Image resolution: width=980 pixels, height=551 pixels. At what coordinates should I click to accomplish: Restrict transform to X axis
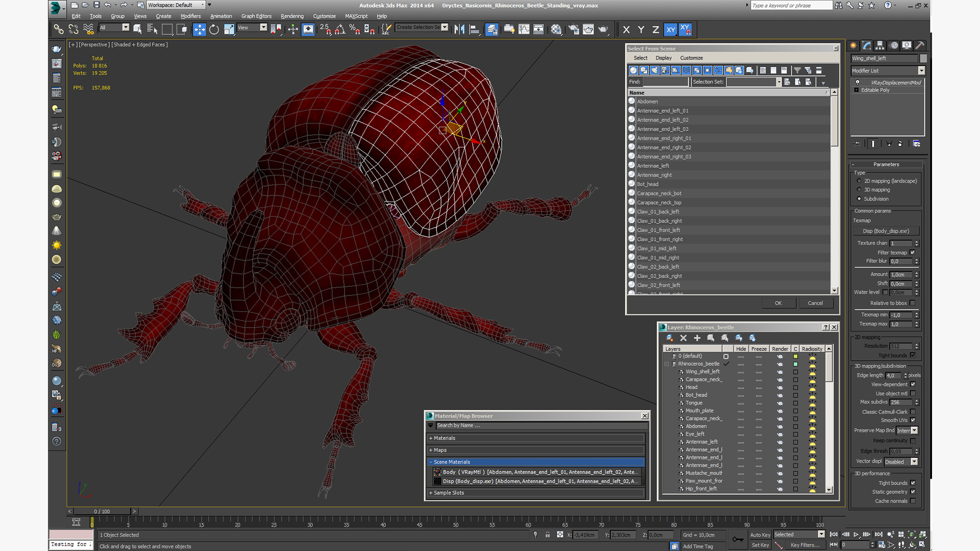626,30
